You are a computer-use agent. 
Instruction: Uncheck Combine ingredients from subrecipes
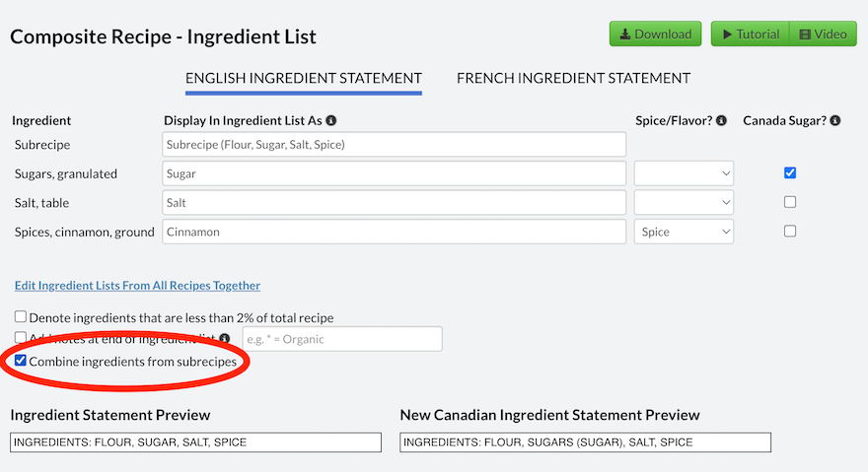click(x=21, y=361)
